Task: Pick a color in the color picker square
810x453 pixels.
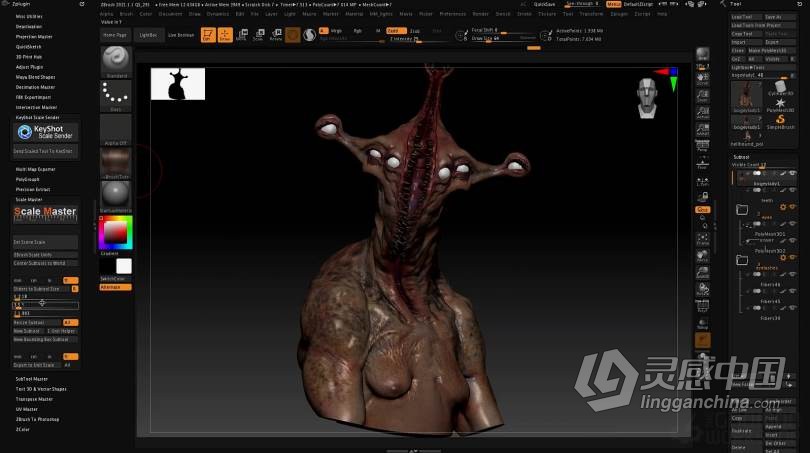Action: [115, 232]
